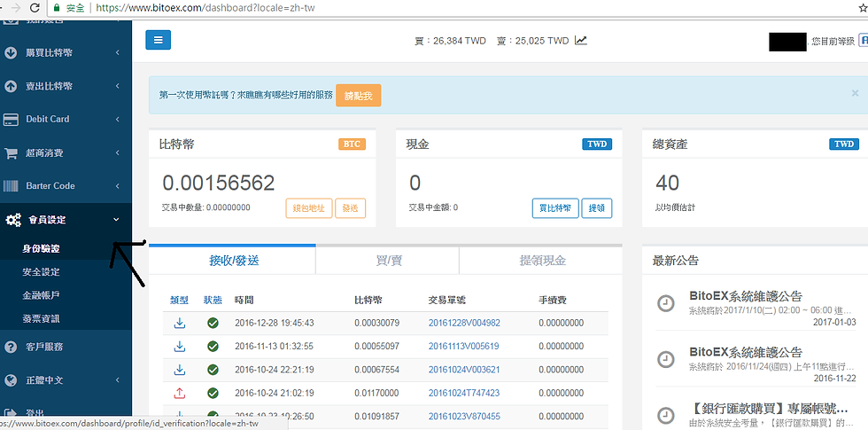Click the 提領 withdraw button
Screen dimensions: 868x430
(597, 208)
